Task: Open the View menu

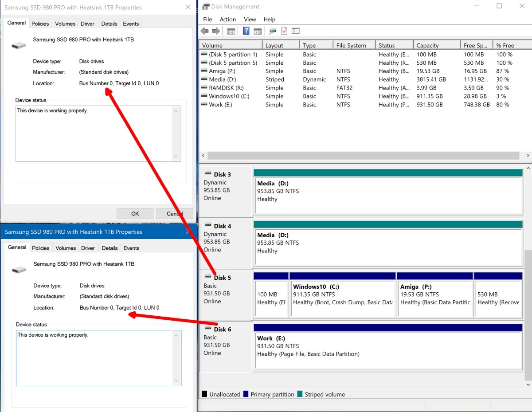Action: point(250,20)
